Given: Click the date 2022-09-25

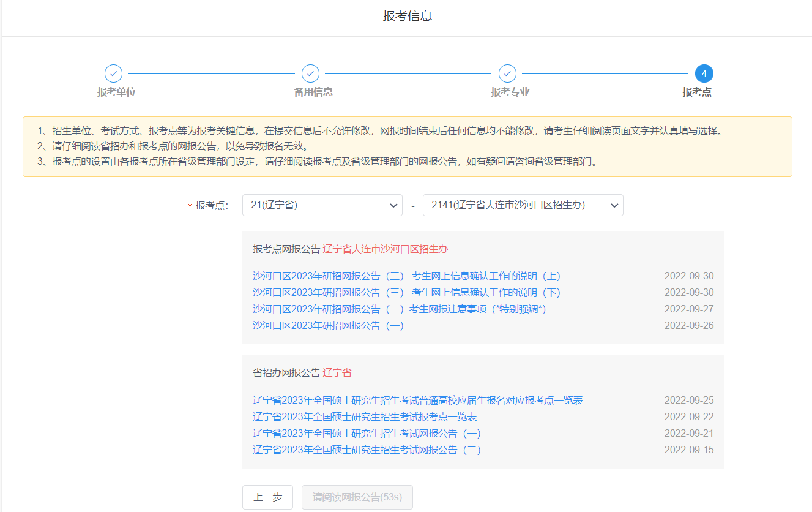Looking at the screenshot, I should tap(689, 401).
